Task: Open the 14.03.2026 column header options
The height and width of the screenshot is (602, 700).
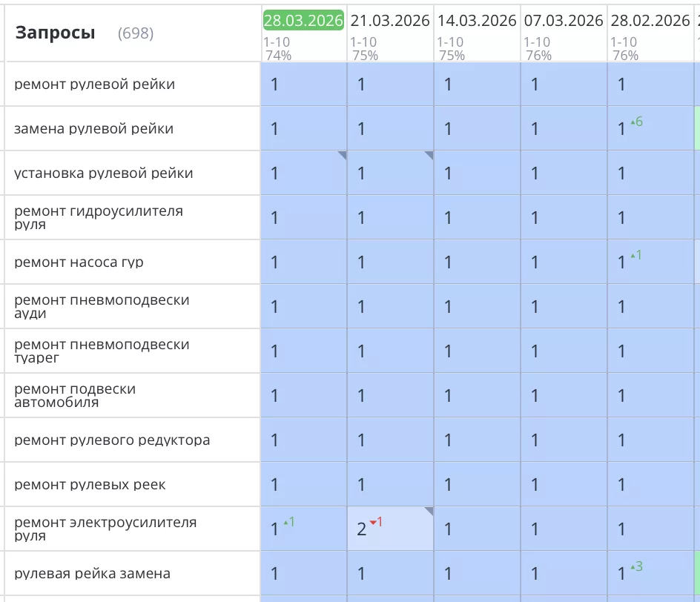Action: [475, 20]
